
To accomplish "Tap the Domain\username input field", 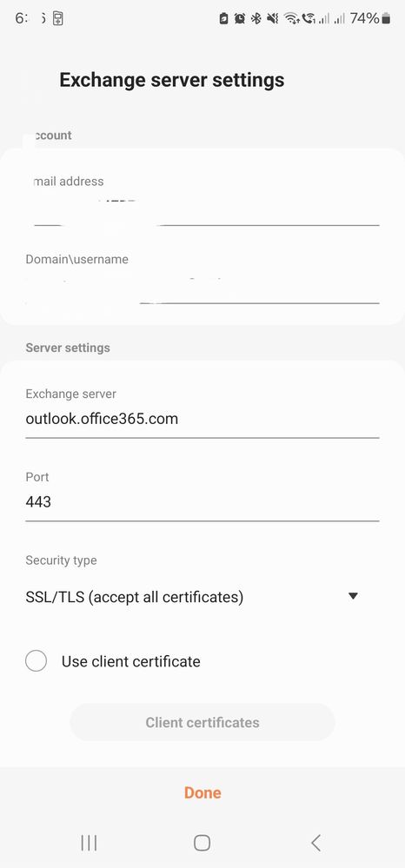I will click(x=202, y=288).
